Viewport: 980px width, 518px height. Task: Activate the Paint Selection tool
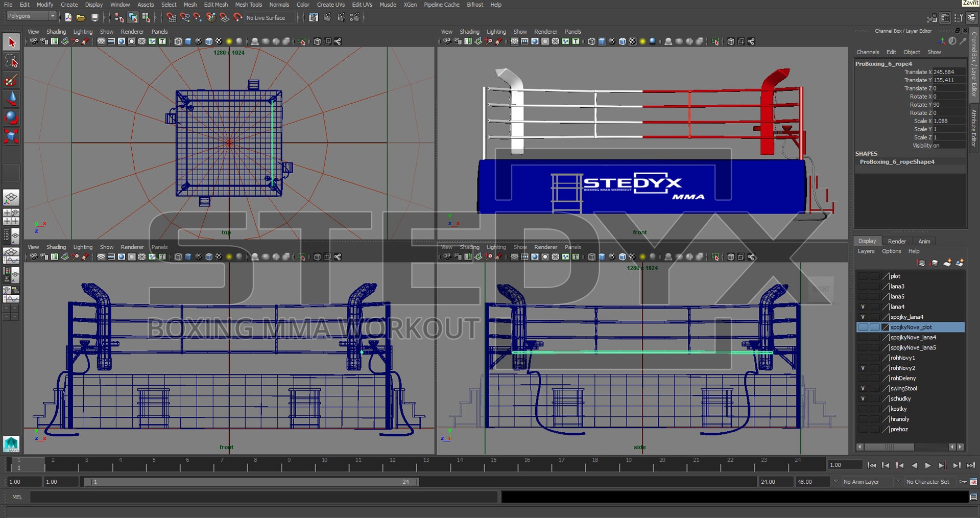click(x=11, y=80)
